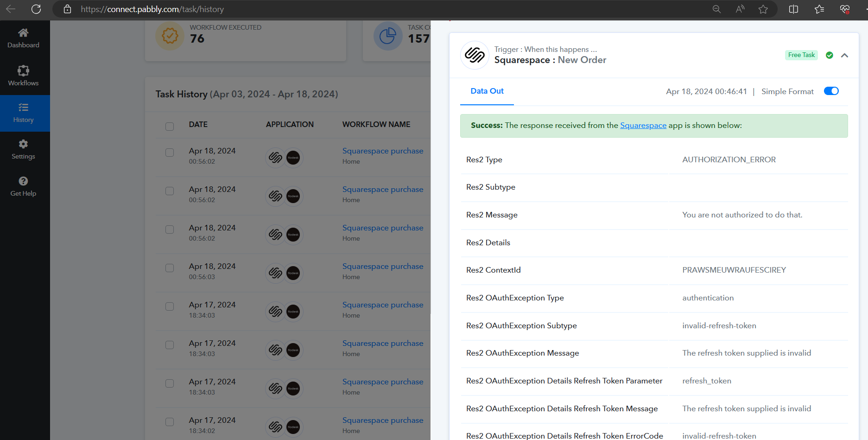Click the browser address bar URL
868x440 pixels.
(x=152, y=9)
